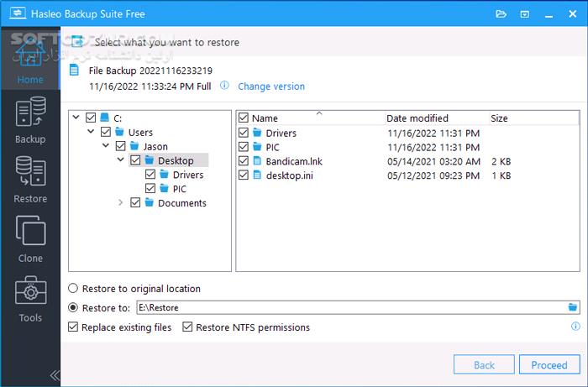Select the Desktop item in folder tree
The height and width of the screenshot is (387, 588).
(176, 160)
